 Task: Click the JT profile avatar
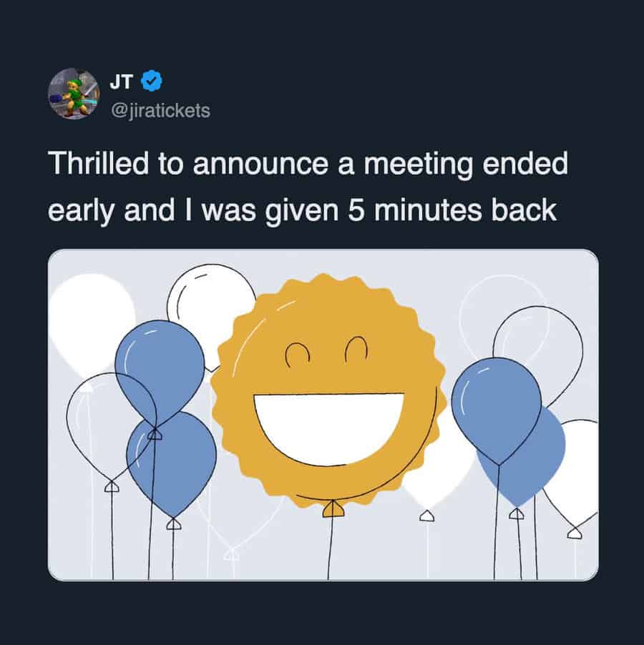(x=74, y=94)
